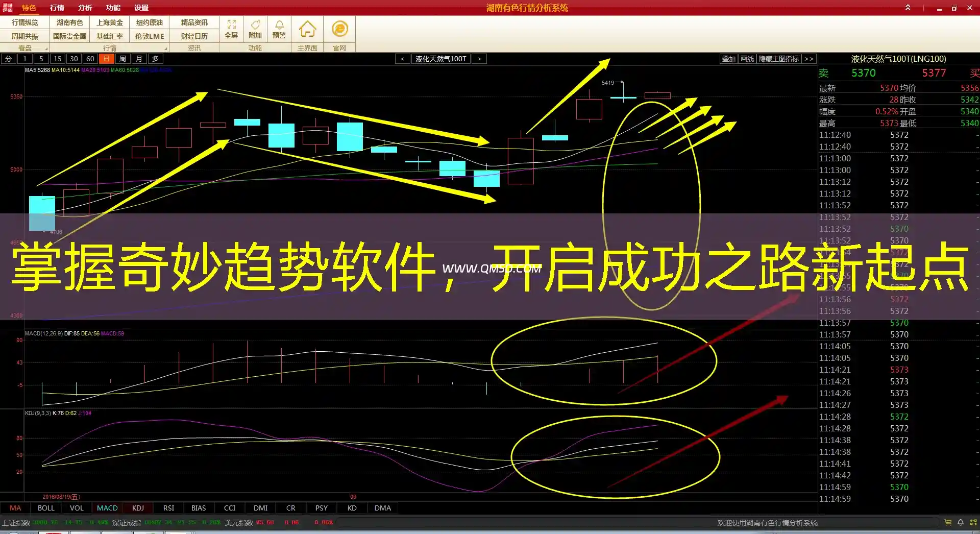The image size is (980, 534).
Task: Click the shopping cart icon in the status bar
Action: pyautogui.click(x=948, y=522)
